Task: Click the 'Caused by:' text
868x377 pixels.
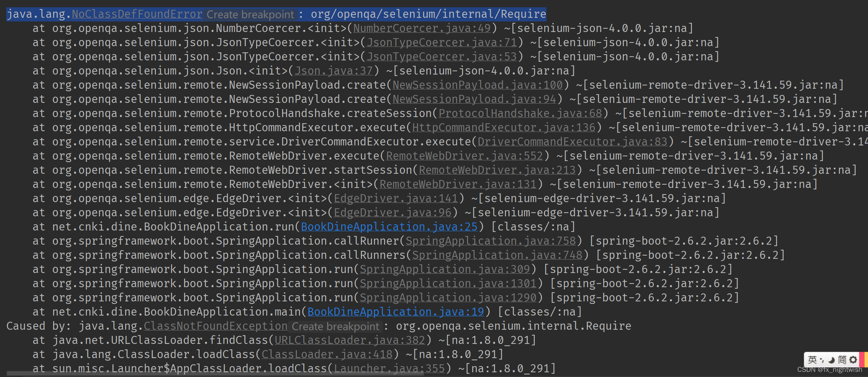Action: [x=39, y=326]
